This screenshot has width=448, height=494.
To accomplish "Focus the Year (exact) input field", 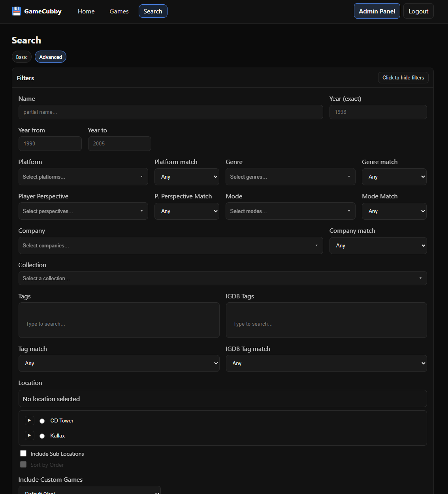I will pyautogui.click(x=378, y=112).
